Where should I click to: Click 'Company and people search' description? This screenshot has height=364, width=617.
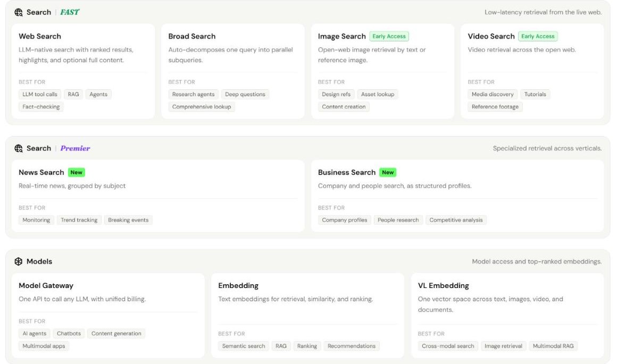(x=395, y=185)
